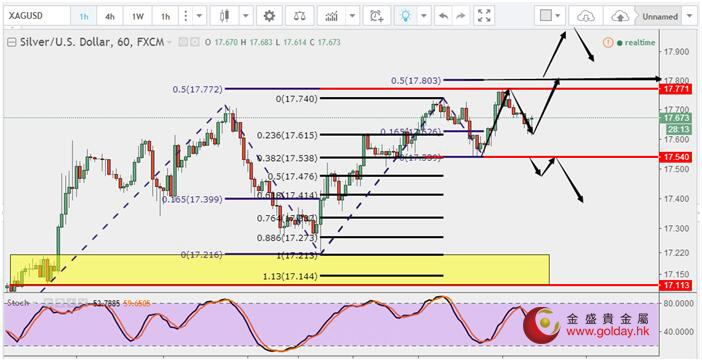The image size is (702, 360).
Task: Expand the chart style dropdown arrow
Action: 246,17
